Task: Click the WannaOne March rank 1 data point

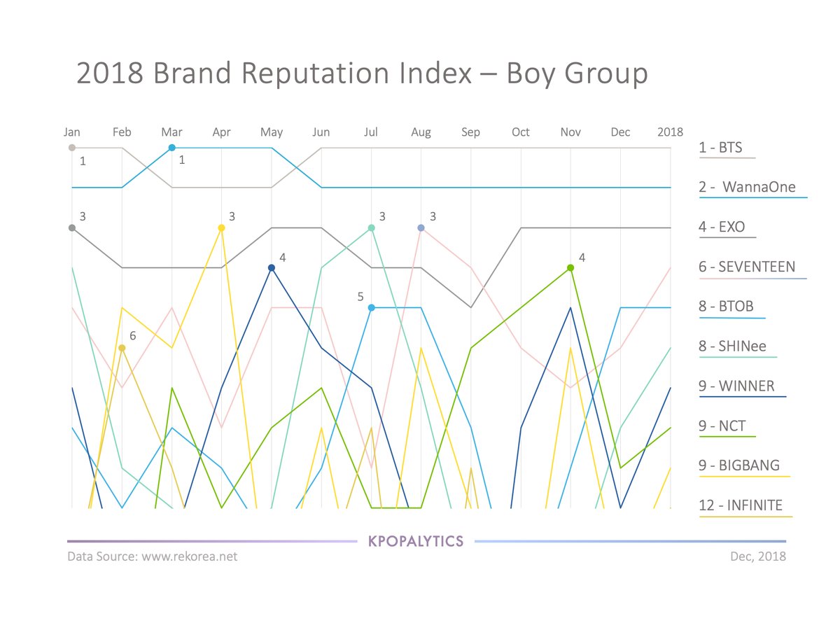Action: point(171,148)
